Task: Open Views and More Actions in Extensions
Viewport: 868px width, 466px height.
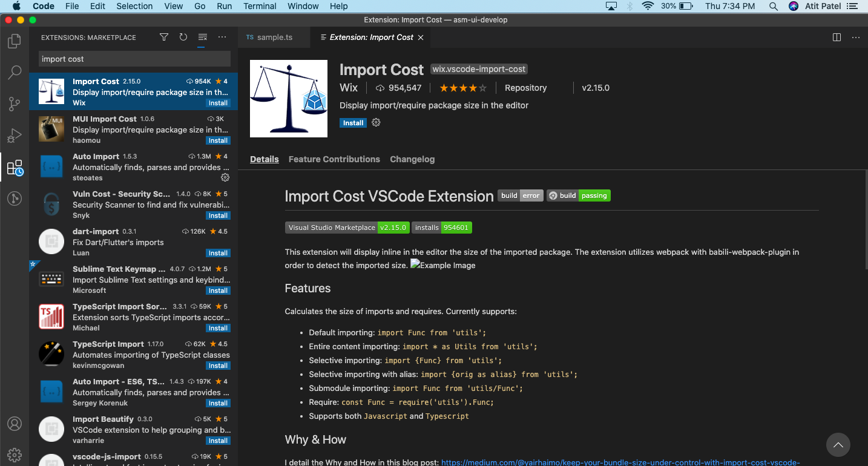Action: [222, 37]
